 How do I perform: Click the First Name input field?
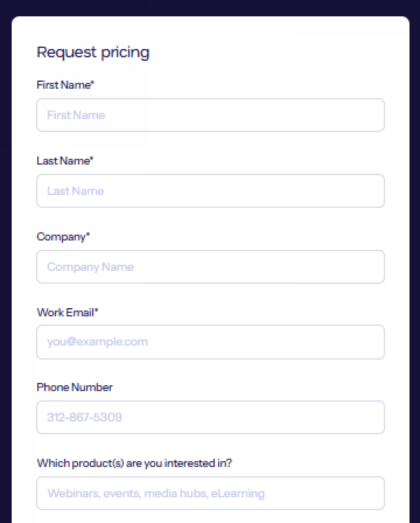tap(210, 115)
